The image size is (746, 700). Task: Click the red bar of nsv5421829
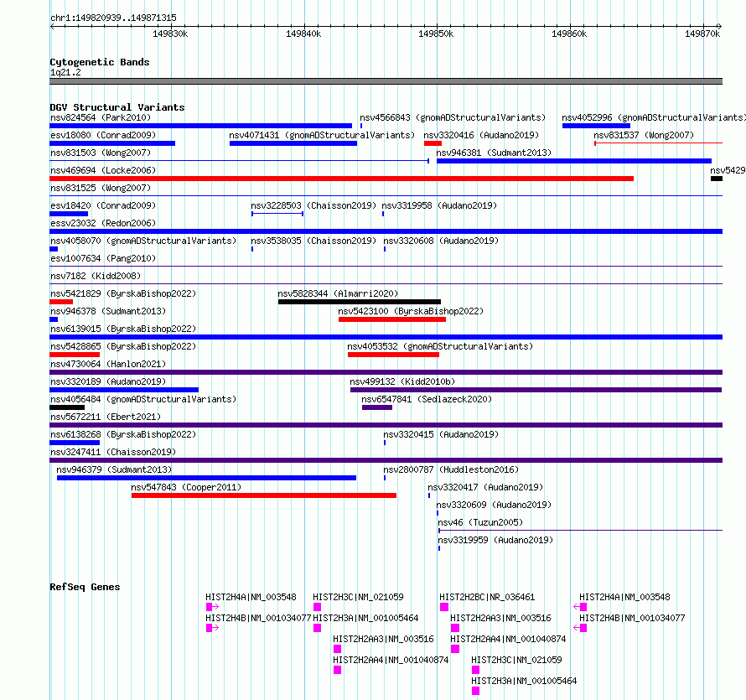click(x=61, y=302)
